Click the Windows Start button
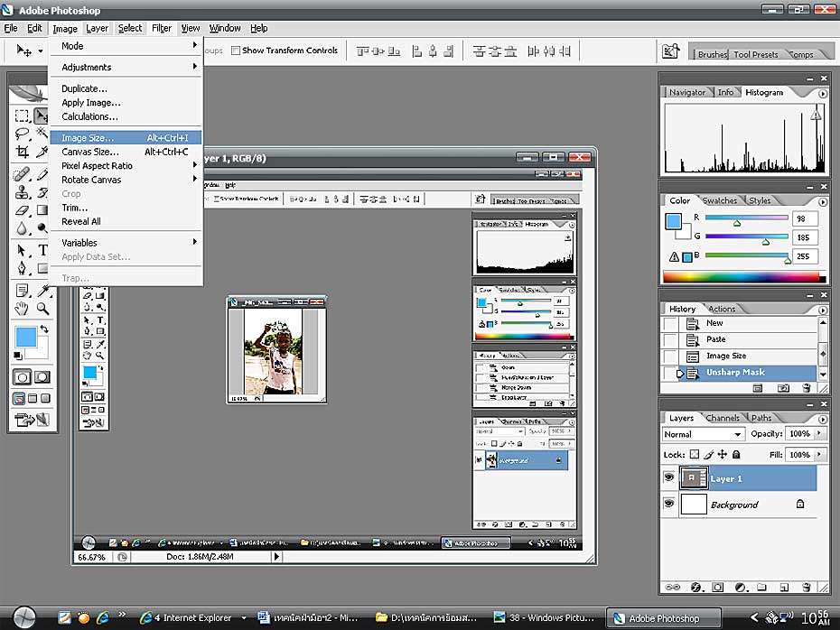The height and width of the screenshot is (630, 840). coord(24,617)
